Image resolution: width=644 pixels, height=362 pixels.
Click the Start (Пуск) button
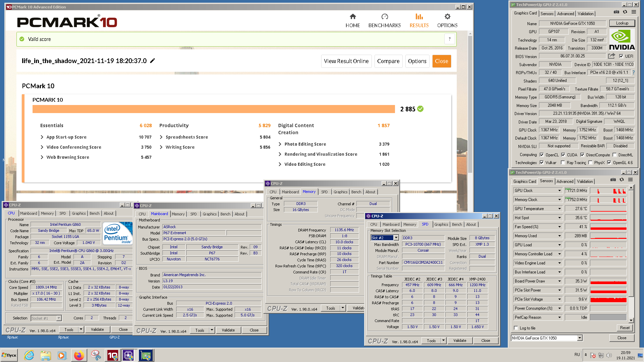click(x=9, y=355)
